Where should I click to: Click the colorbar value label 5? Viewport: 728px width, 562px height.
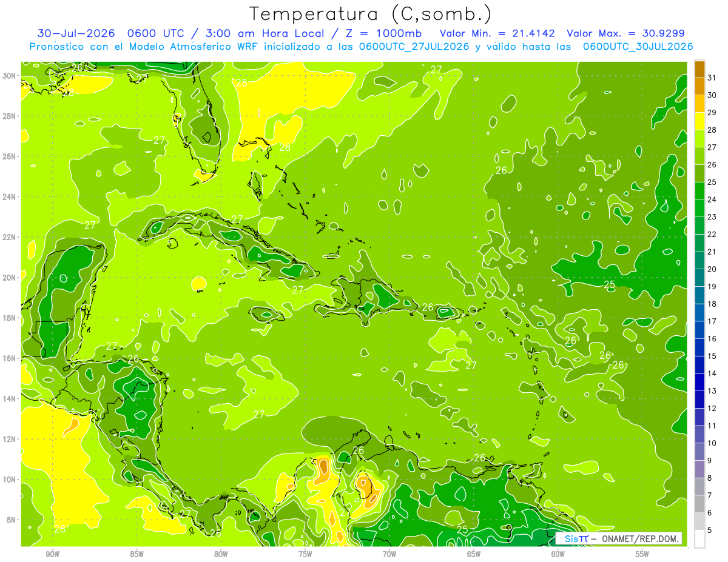(x=710, y=530)
